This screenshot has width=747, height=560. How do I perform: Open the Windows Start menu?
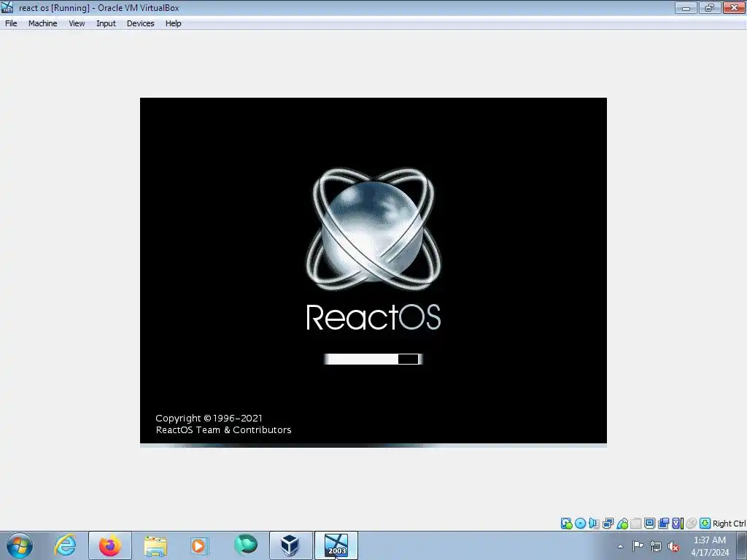(x=19, y=545)
